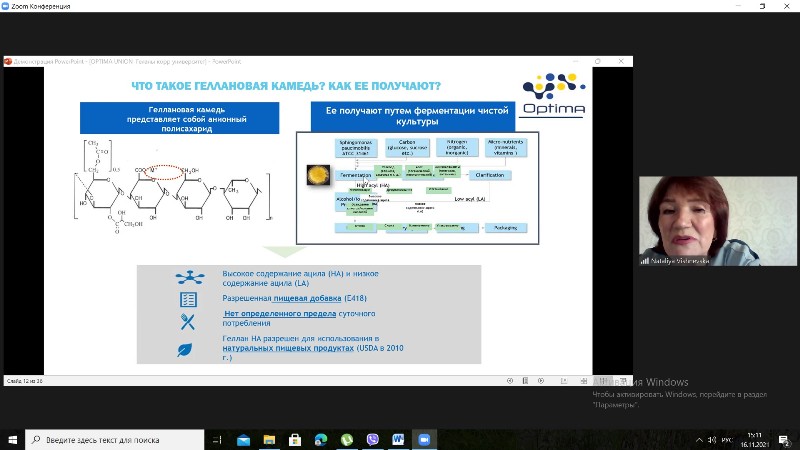Click the 'Packaging' box in flowchart
The width and height of the screenshot is (800, 450).
[505, 228]
